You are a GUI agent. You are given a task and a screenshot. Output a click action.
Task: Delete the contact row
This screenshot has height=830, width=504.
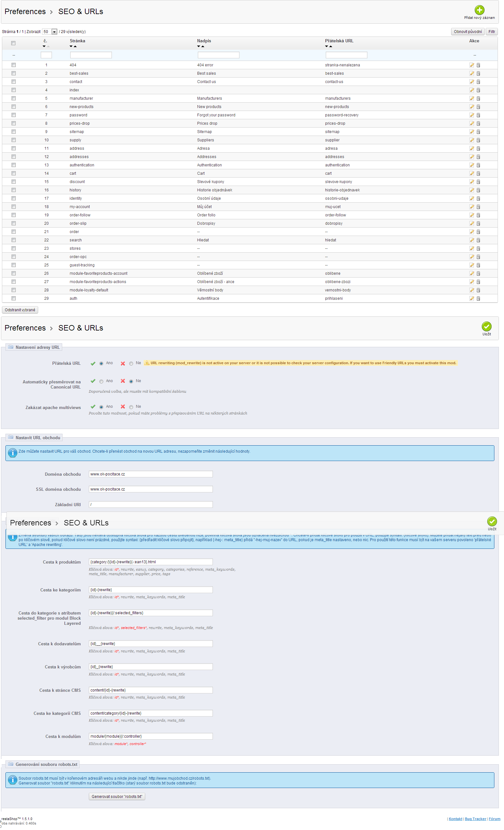pos(478,82)
